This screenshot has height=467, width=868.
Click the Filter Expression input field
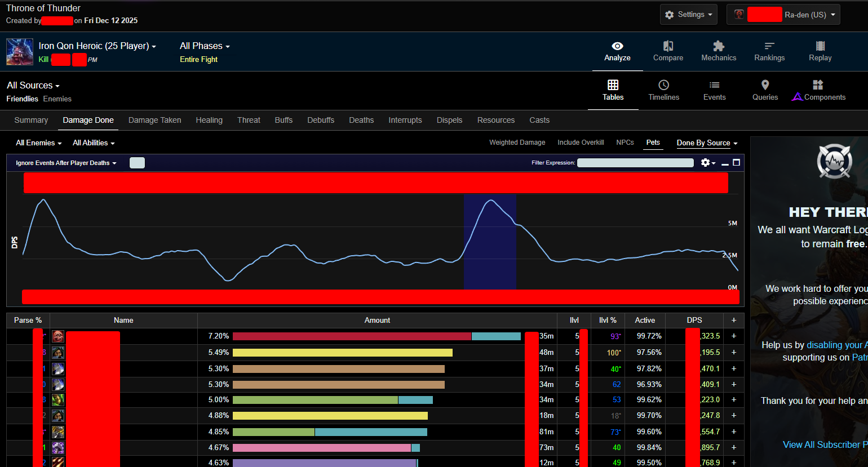click(x=635, y=163)
